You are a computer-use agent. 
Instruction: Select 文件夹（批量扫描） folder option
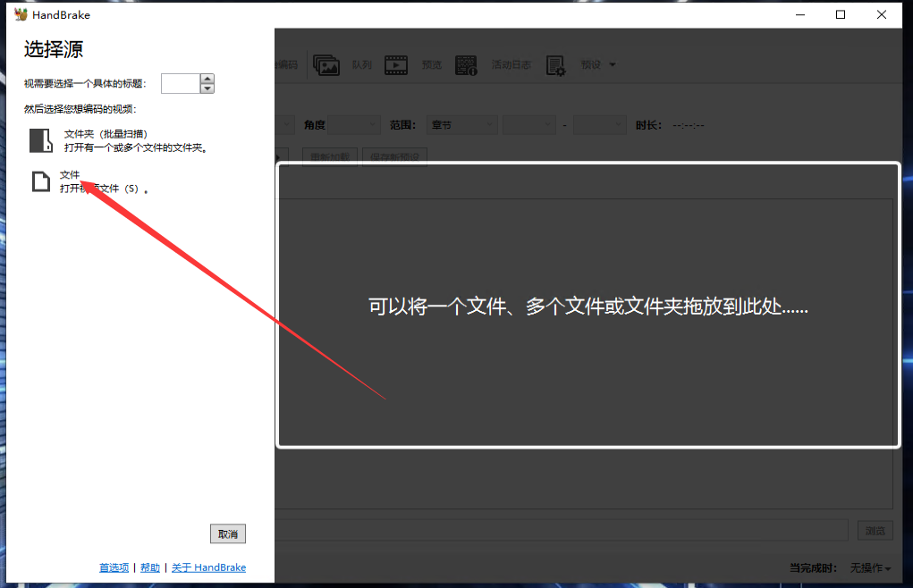pos(106,134)
